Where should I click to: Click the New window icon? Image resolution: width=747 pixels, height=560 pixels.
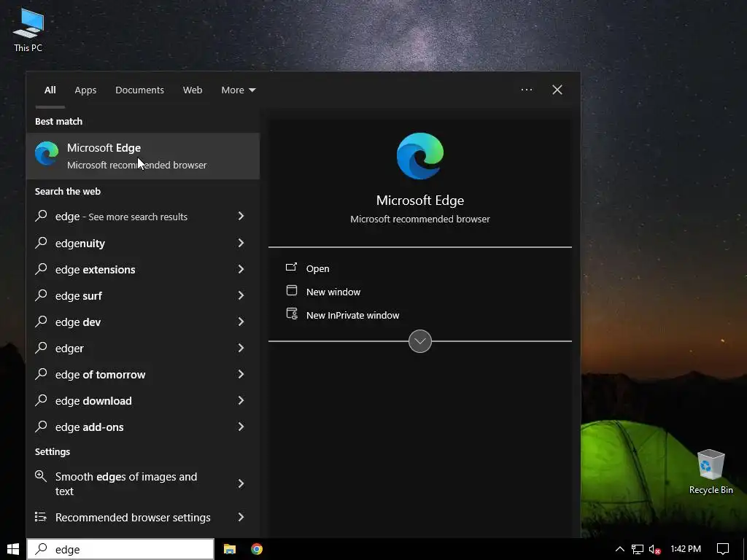(292, 290)
